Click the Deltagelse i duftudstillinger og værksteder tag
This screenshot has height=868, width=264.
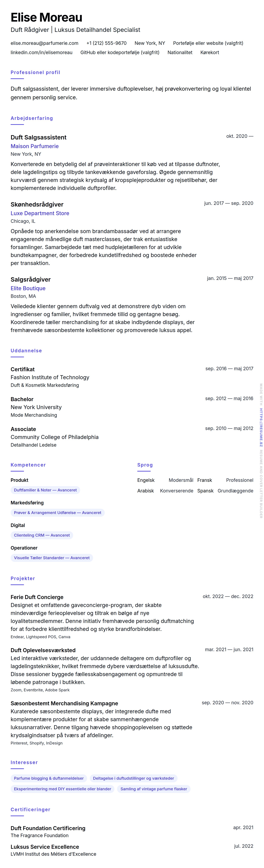point(133,778)
